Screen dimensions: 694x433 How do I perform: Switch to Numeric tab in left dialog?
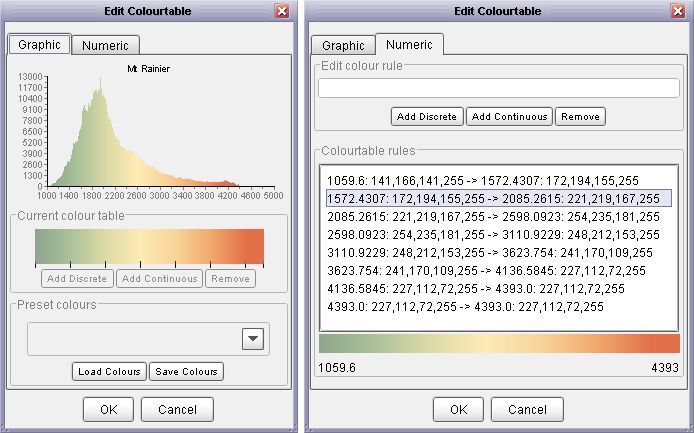coord(105,45)
